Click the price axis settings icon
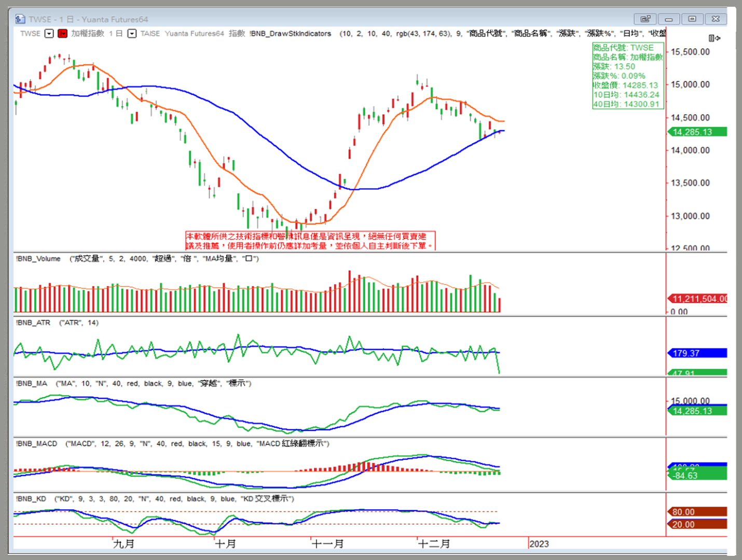742x560 pixels. 714,38
